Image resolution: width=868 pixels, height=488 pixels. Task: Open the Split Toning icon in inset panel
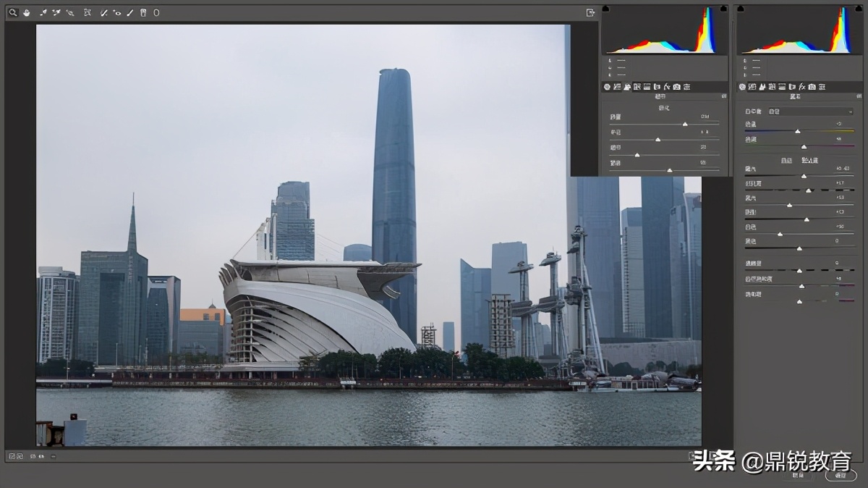647,87
